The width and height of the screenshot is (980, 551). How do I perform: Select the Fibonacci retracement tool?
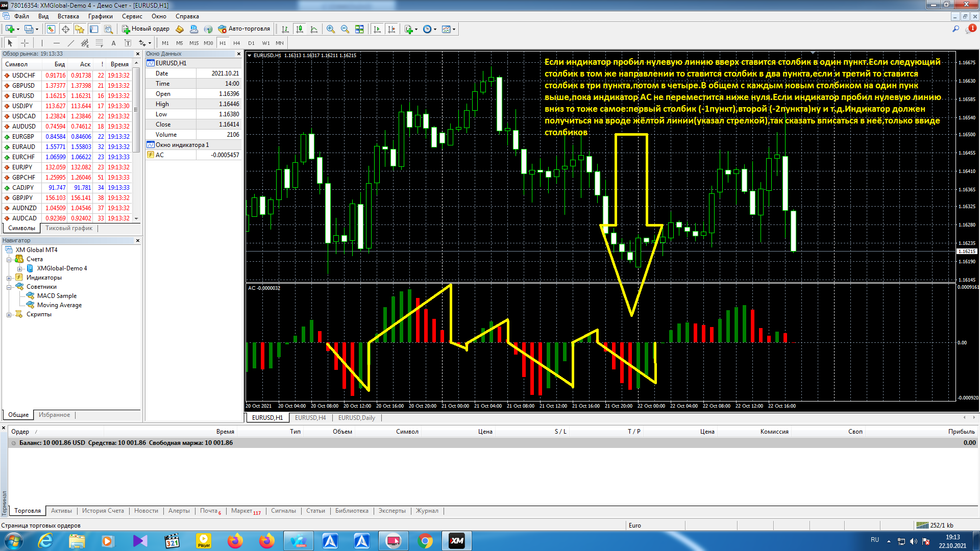tap(100, 43)
